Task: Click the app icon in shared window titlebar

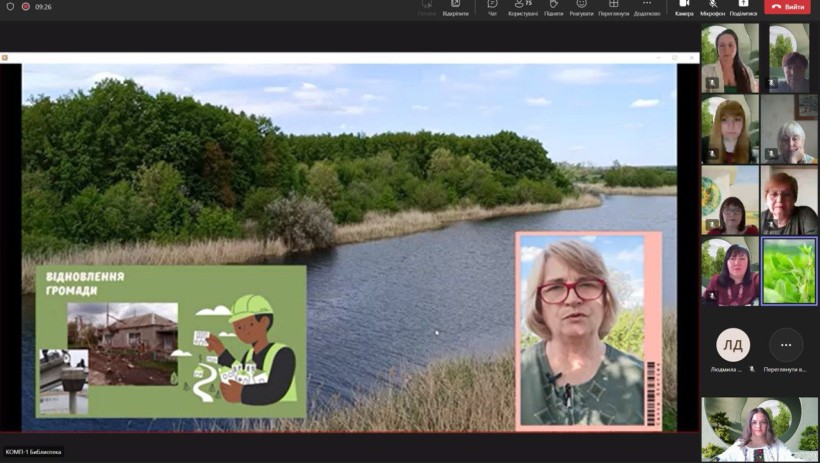Action: coord(5,58)
